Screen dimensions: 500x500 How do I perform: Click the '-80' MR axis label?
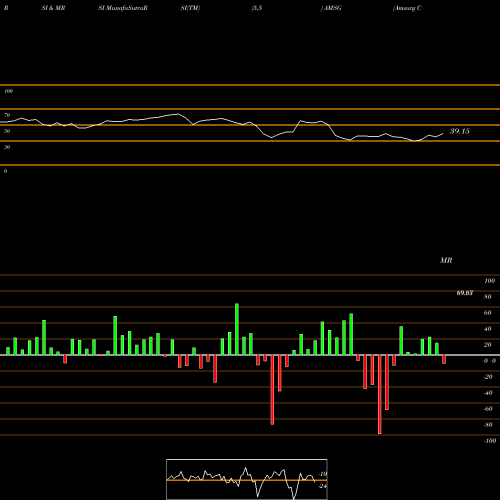tap(488, 425)
